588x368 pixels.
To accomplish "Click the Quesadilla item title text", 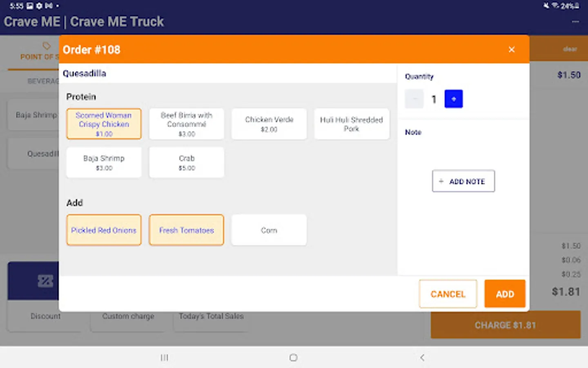I will pyautogui.click(x=85, y=74).
